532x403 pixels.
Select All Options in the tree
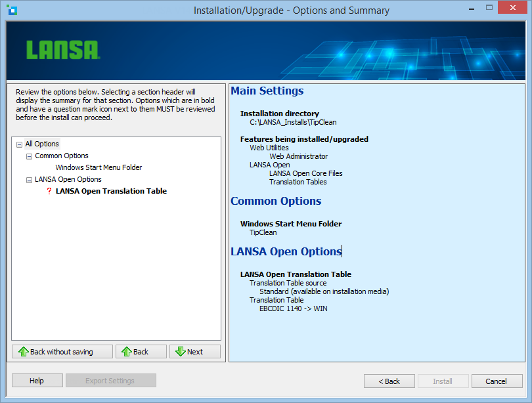tap(42, 144)
